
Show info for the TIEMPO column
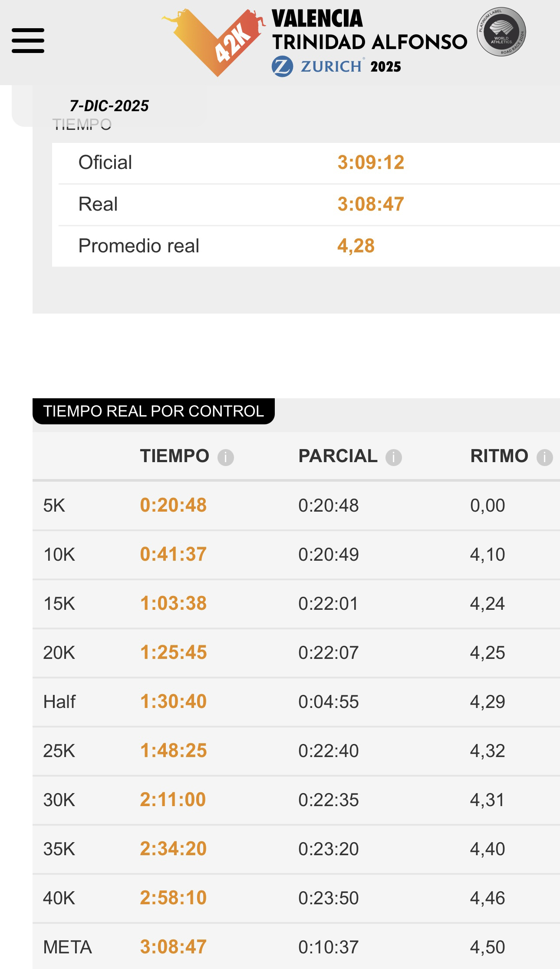[x=226, y=457]
